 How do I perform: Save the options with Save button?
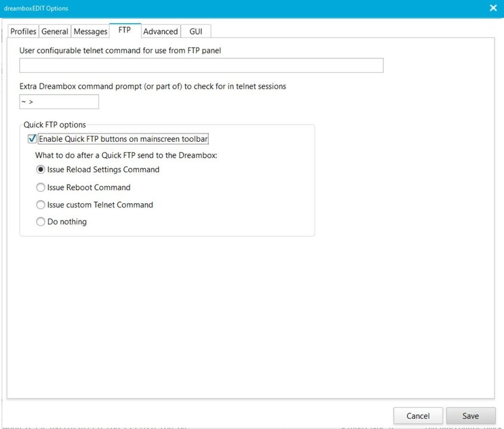471,416
